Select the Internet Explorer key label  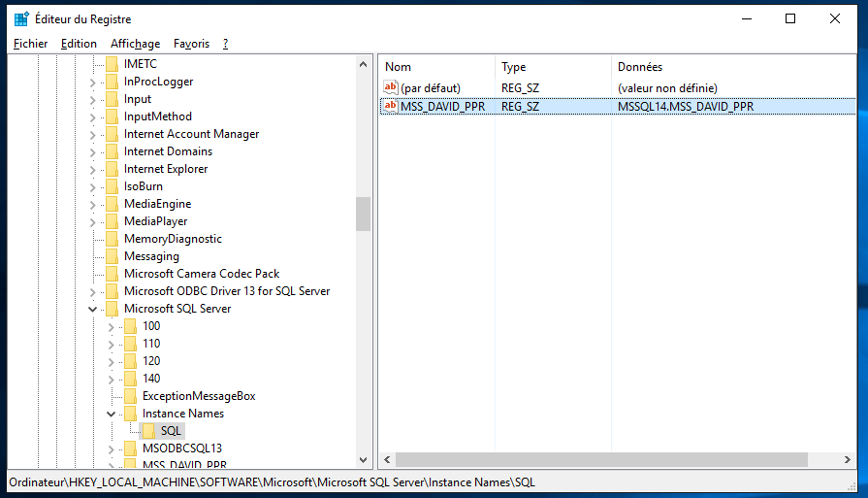click(166, 169)
